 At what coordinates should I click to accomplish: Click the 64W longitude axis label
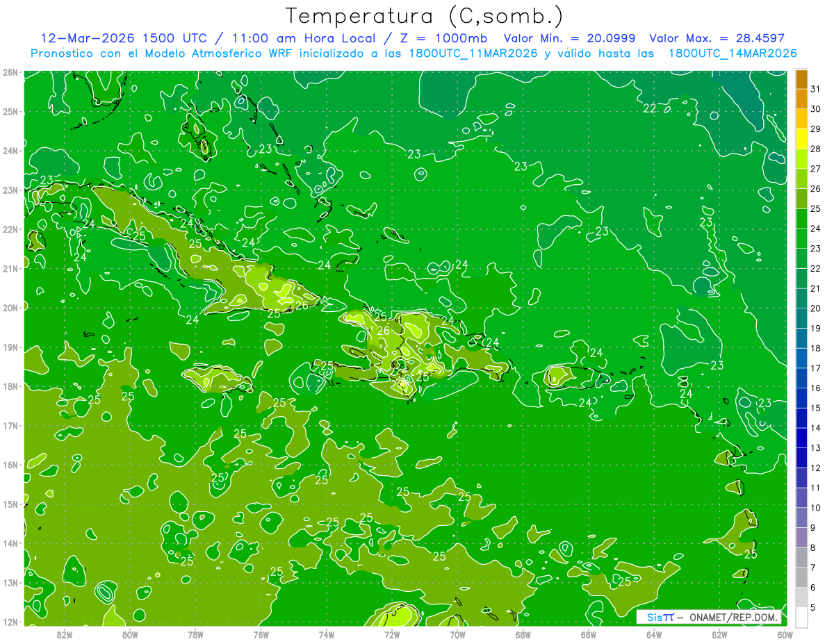tap(653, 634)
